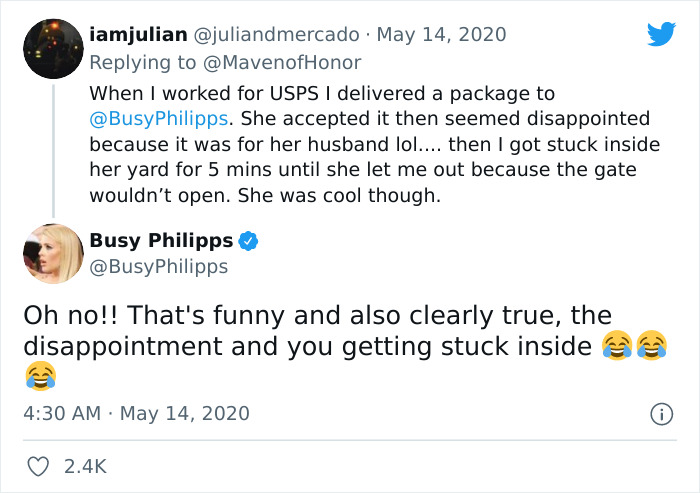Click the blue verified badge
The height and width of the screenshot is (493, 700).
pos(249,241)
